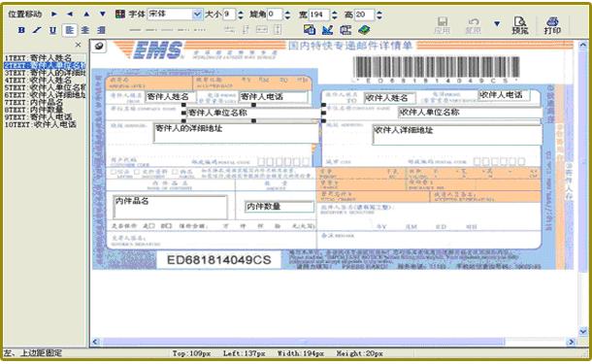The height and width of the screenshot is (364, 592).
Task: Click the horizontal scrollbar right arrow
Action: tap(571, 342)
